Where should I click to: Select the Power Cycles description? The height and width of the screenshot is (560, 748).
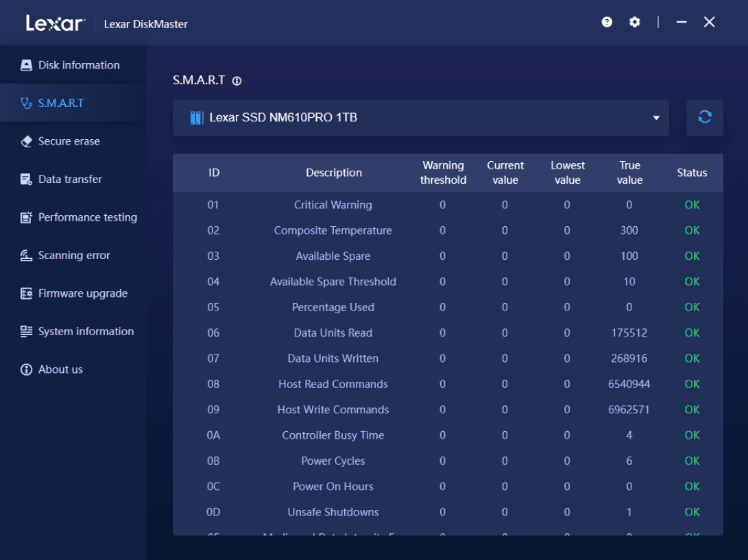click(x=333, y=461)
